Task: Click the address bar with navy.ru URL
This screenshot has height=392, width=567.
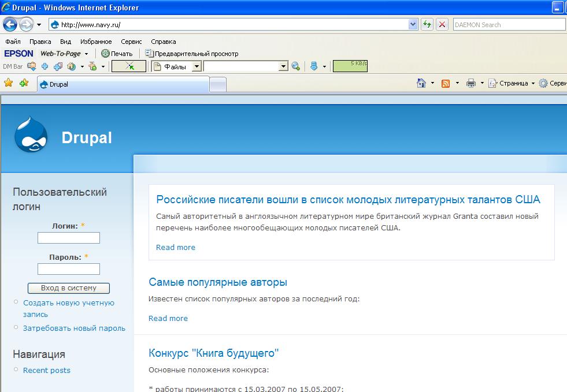Action: pos(229,25)
